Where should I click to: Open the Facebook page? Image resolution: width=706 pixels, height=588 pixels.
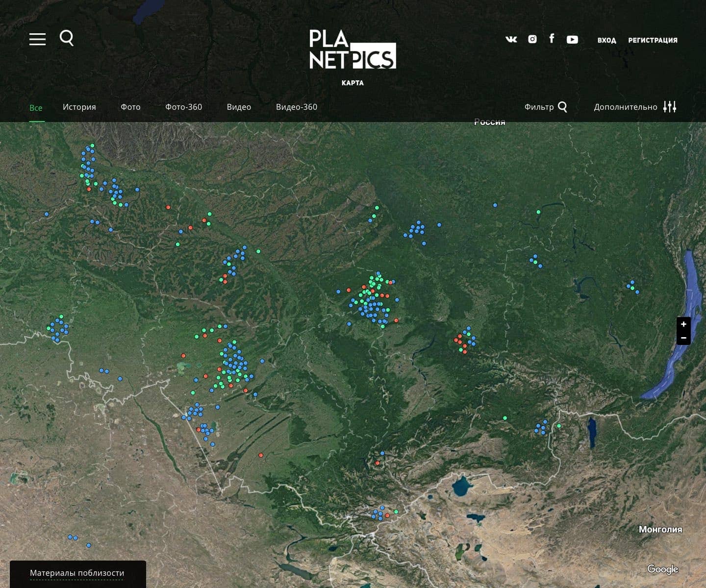pos(552,39)
